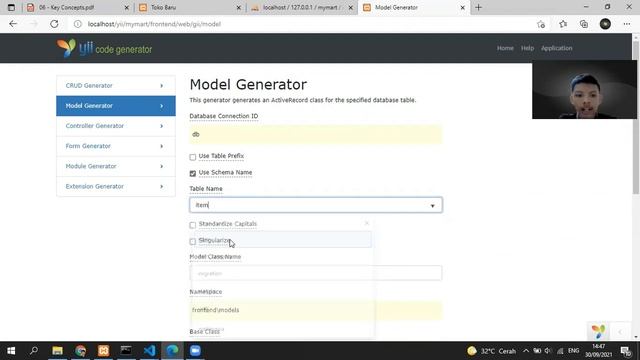This screenshot has height=360, width=640.
Task: Open XAMPP from the taskbar
Action: click(x=103, y=351)
